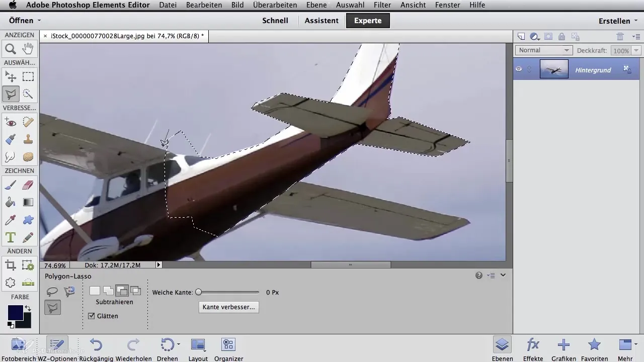Screen dimensions: 644x362
Task: Click the Kante verbessern button
Action: click(229, 307)
